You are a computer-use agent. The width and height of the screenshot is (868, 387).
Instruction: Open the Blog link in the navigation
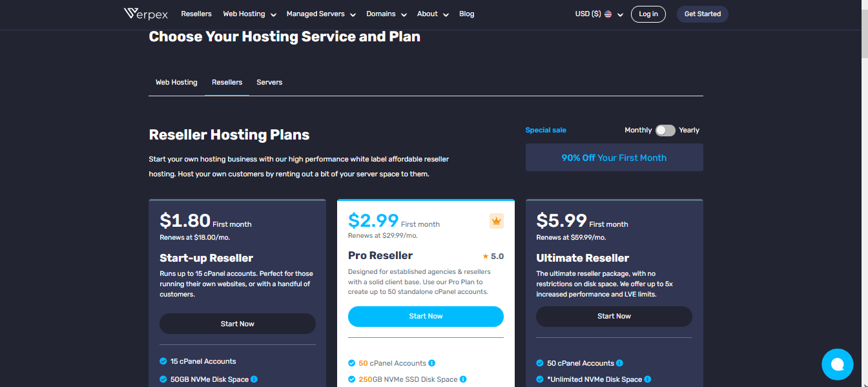466,14
